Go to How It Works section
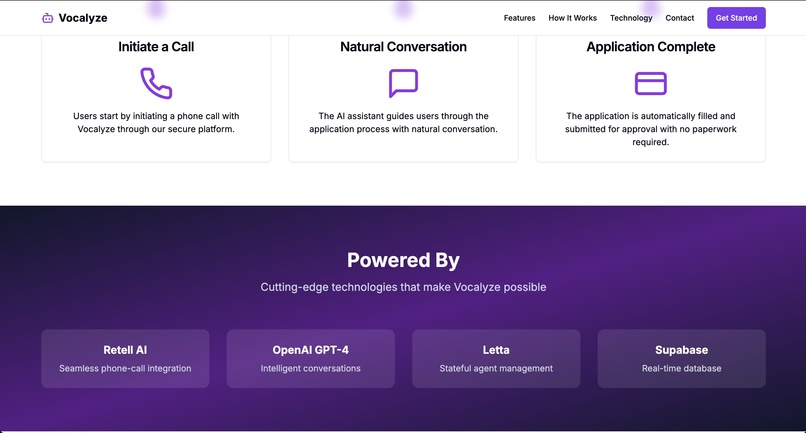Image resolution: width=806 pixels, height=433 pixels. (573, 18)
